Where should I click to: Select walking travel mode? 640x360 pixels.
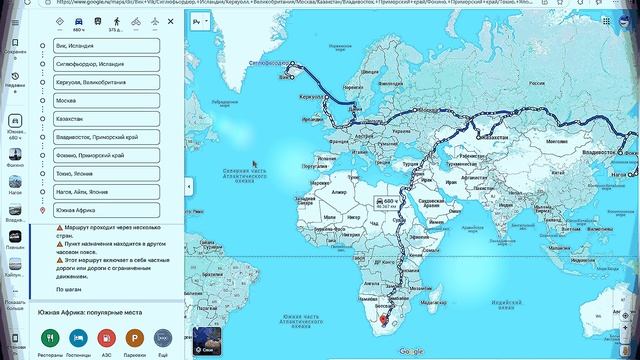[117, 22]
